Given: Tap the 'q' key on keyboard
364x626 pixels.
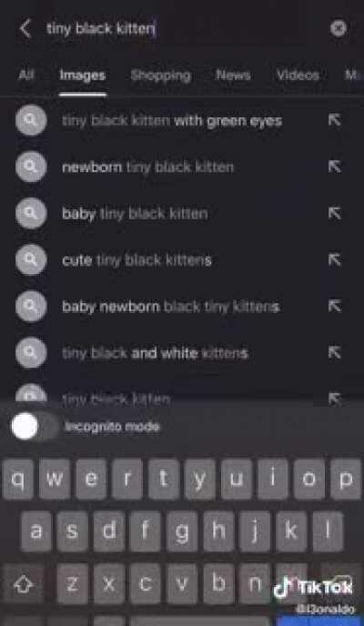Looking at the screenshot, I should pyautogui.click(x=17, y=480).
